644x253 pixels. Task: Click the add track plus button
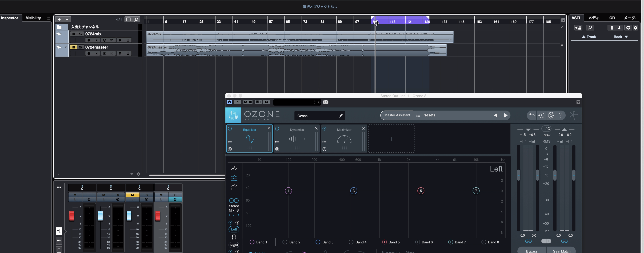59,19
